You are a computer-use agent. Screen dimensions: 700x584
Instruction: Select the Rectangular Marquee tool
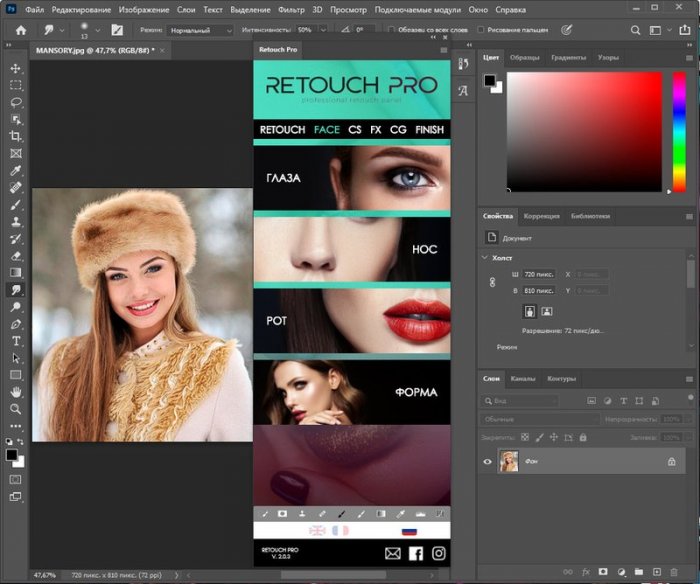(16, 85)
